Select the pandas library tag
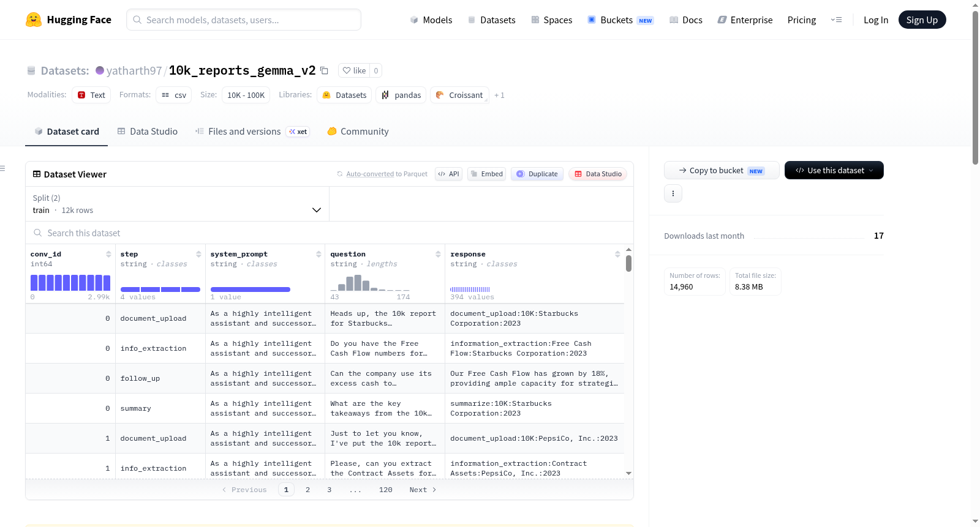Viewport: 980px width, 527px height. (x=401, y=95)
